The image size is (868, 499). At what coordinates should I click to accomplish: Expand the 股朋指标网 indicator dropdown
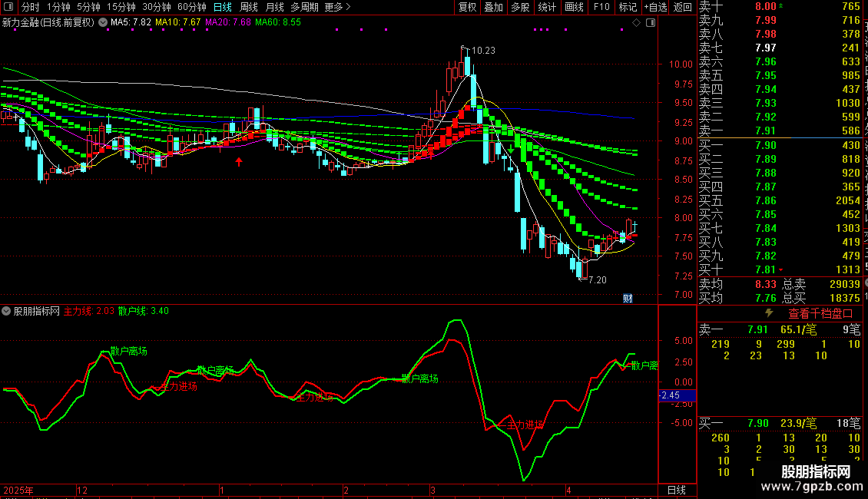click(x=6, y=311)
